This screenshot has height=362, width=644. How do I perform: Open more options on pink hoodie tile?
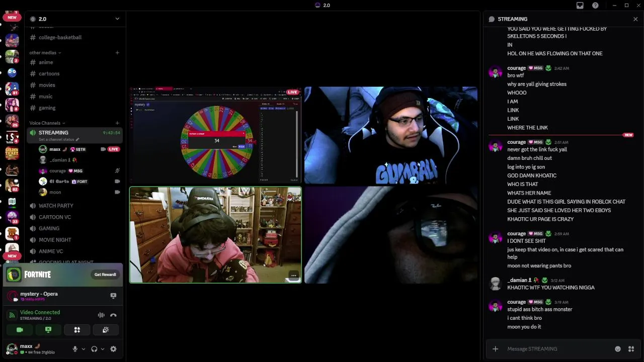point(294,276)
